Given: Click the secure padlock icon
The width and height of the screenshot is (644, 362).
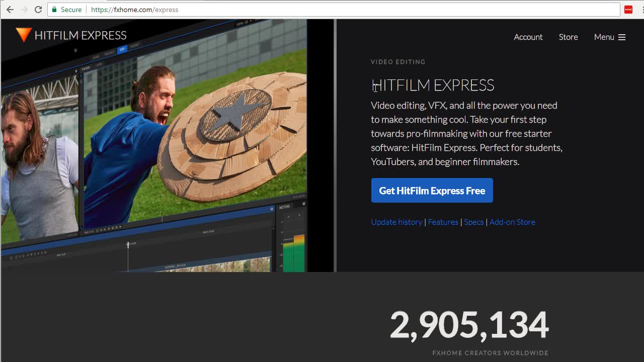Looking at the screenshot, I should [x=55, y=10].
